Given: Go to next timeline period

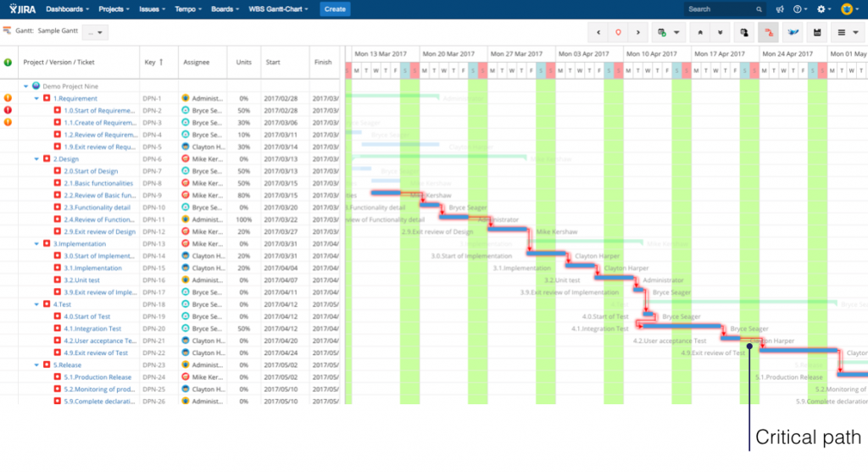Looking at the screenshot, I should [x=637, y=33].
